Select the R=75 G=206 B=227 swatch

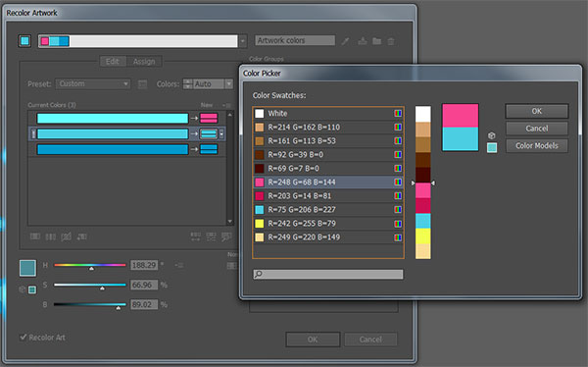point(328,210)
